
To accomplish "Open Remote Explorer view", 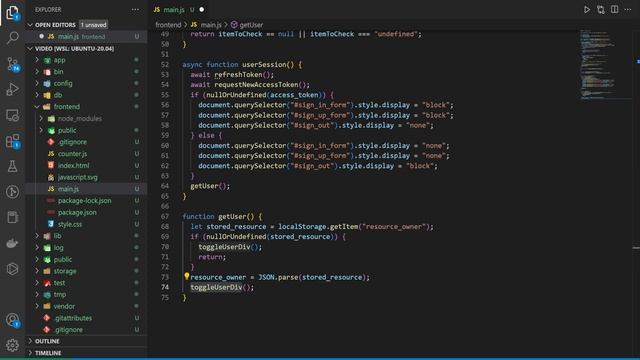I will tap(13, 116).
